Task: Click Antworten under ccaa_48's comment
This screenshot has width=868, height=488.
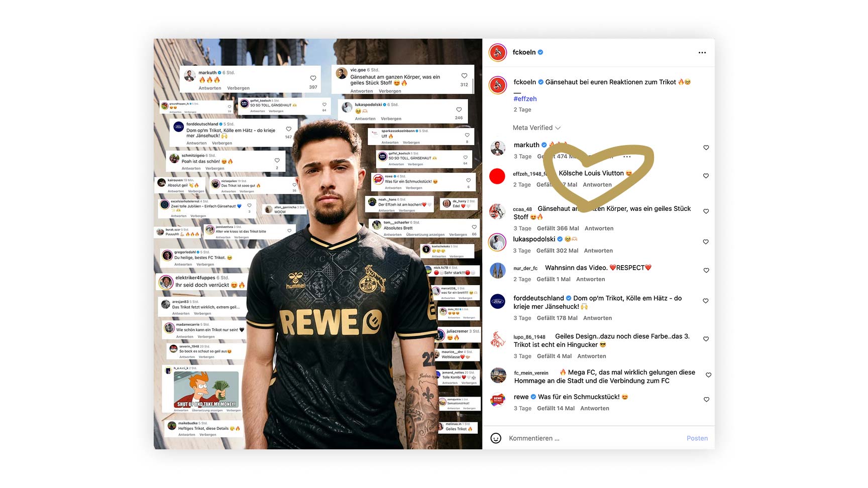Action: pos(599,228)
